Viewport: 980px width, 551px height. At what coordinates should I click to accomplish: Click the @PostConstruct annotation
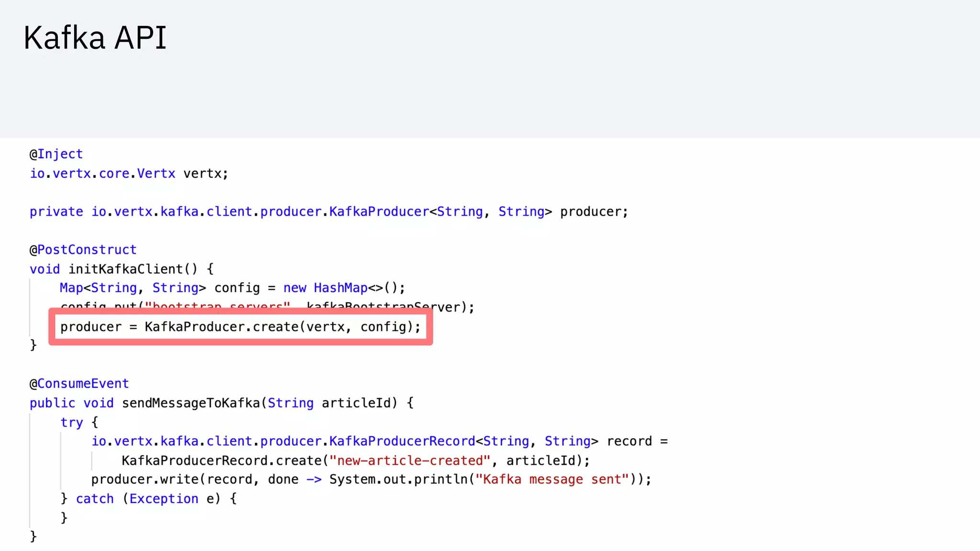tap(83, 250)
